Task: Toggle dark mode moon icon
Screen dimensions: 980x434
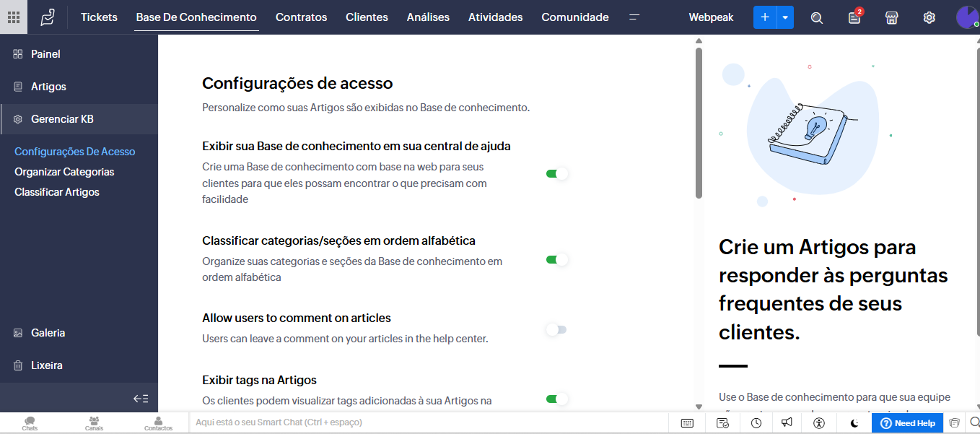Action: [x=854, y=423]
